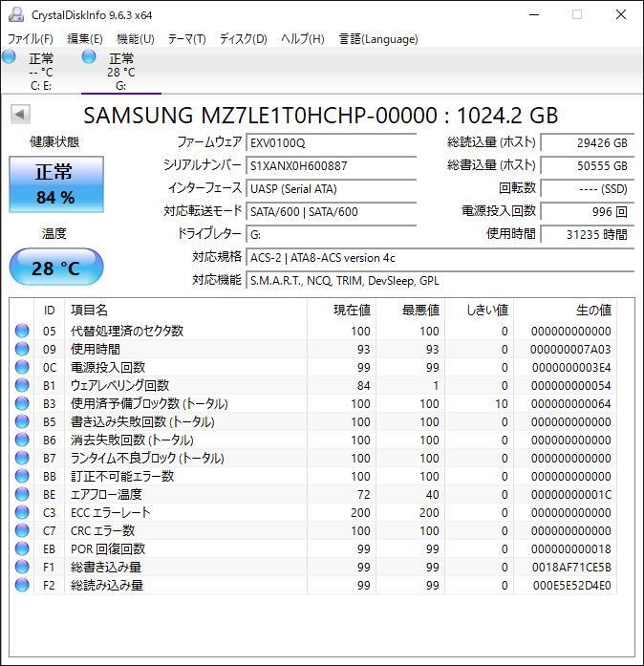
Task: Click status orb of row B7 ランタイム不良ブロック
Action: (x=22, y=458)
